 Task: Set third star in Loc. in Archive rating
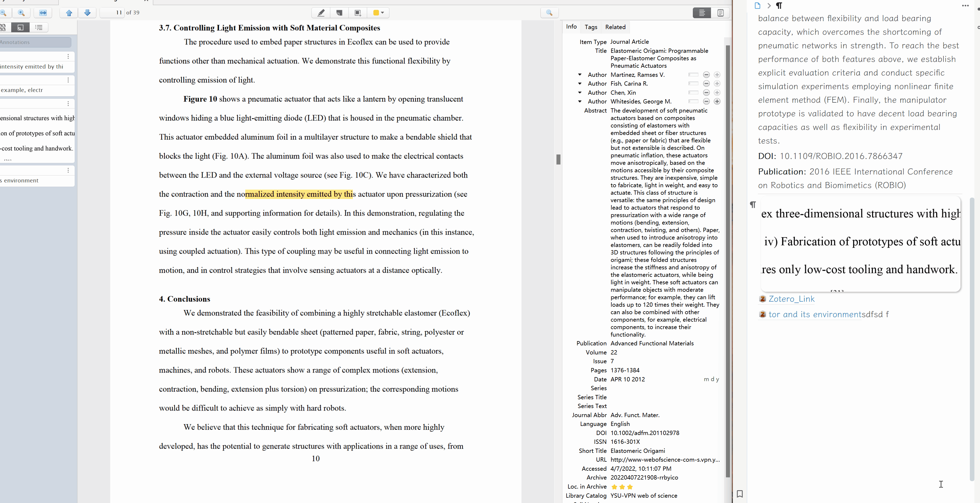coord(630,487)
